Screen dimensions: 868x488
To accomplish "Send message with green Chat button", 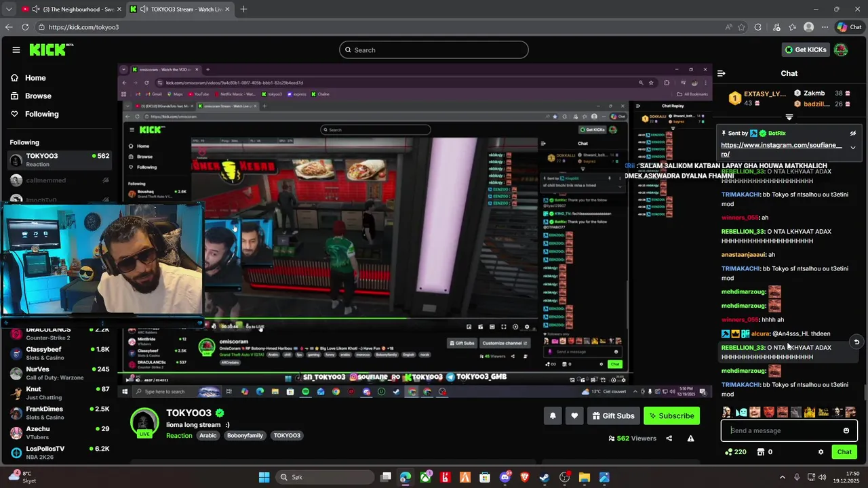I will [x=844, y=452].
